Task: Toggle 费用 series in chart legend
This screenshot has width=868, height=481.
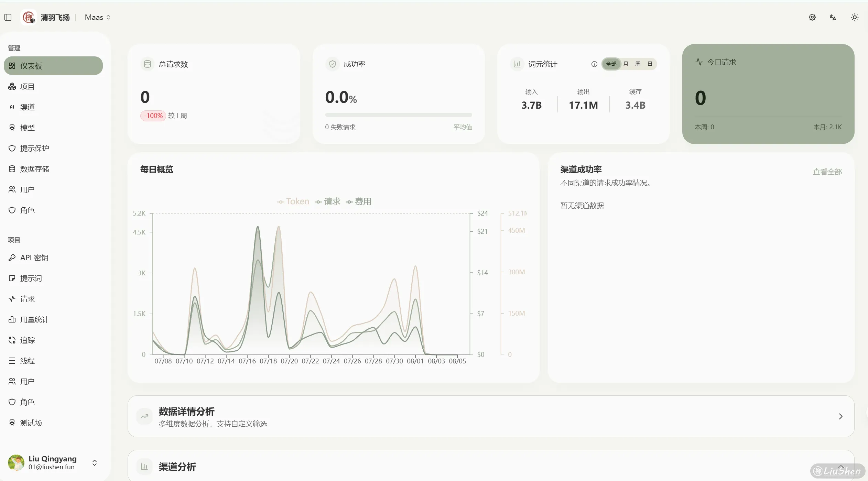Action: coord(359,201)
